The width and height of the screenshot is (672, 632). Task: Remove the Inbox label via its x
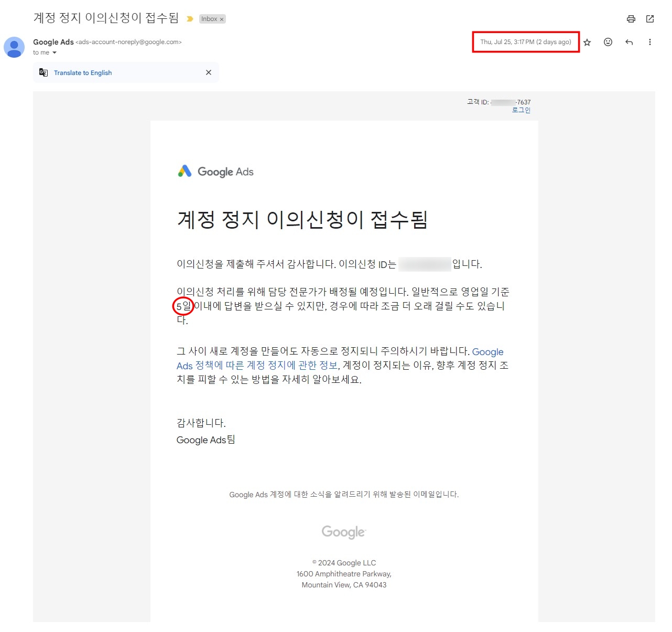(x=222, y=19)
